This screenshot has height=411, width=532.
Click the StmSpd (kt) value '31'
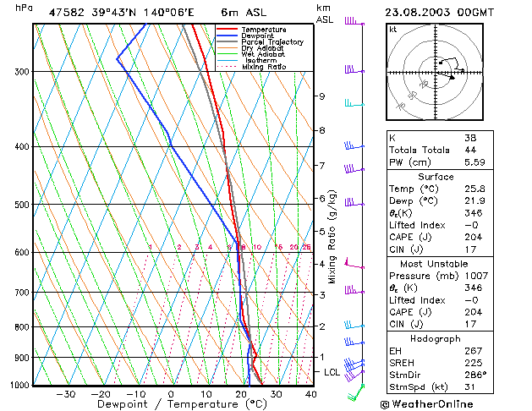(x=469, y=387)
